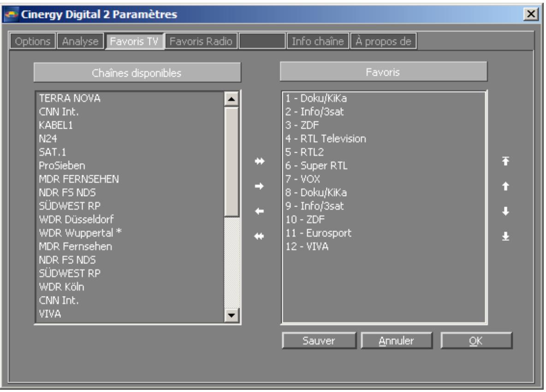Select VIVA in available channels list
The height and width of the screenshot is (392, 546).
pyautogui.click(x=130, y=314)
